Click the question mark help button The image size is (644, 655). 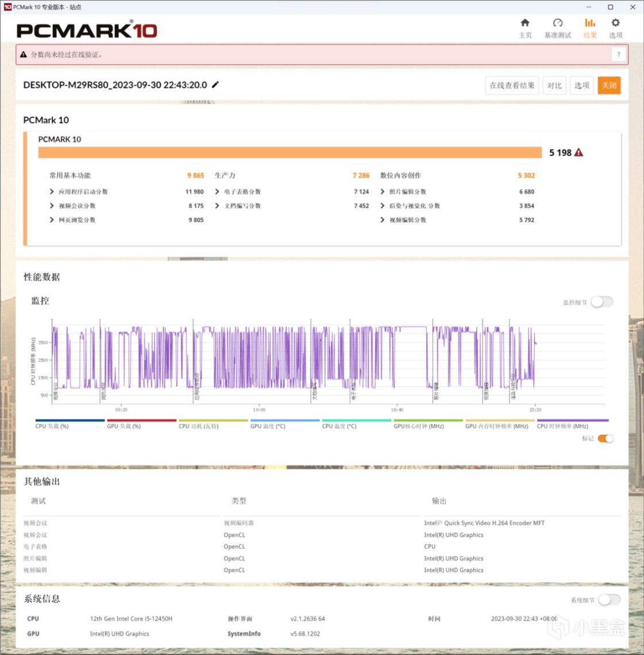[619, 55]
